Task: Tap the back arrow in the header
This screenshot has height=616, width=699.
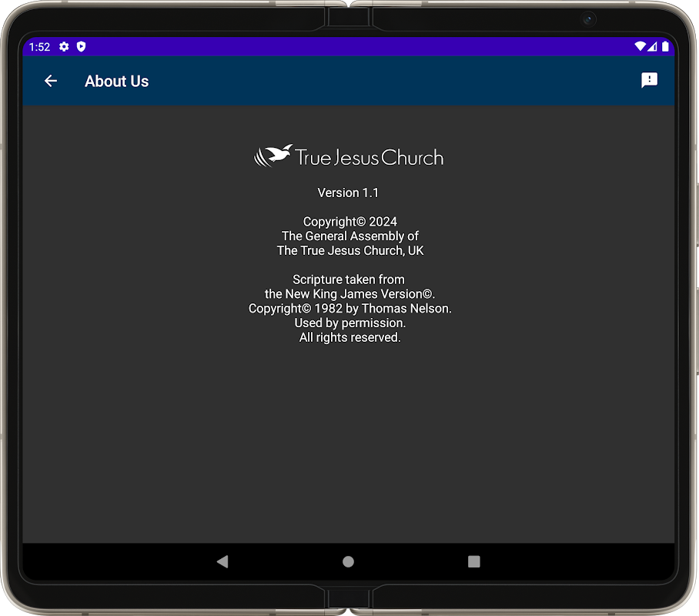Action: pyautogui.click(x=51, y=81)
